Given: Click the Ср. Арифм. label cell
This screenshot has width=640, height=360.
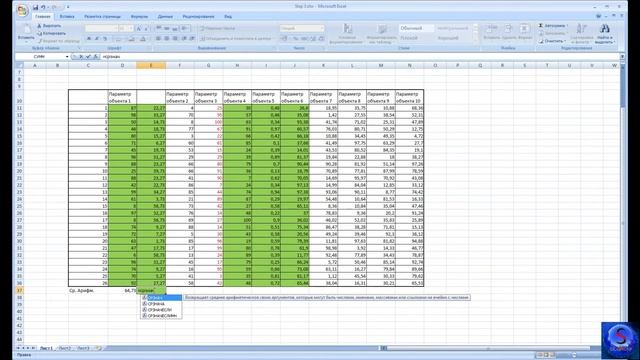Looking at the screenshot, I should [88, 290].
